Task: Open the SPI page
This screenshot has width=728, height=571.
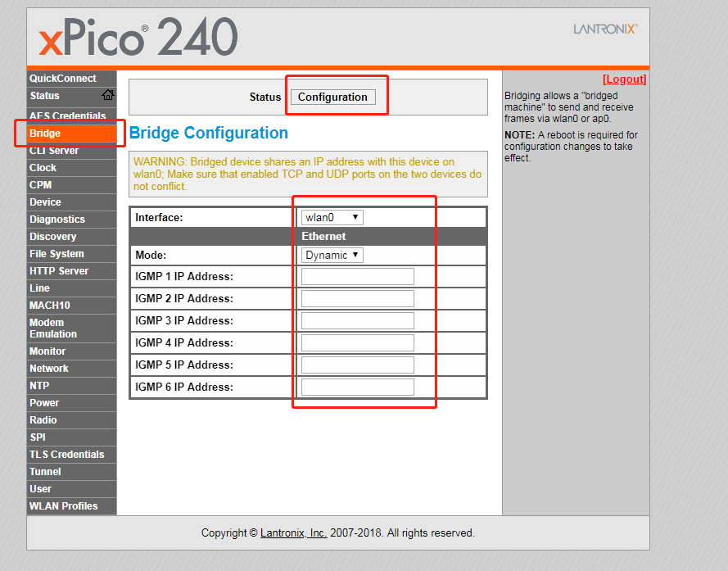Action: point(71,437)
